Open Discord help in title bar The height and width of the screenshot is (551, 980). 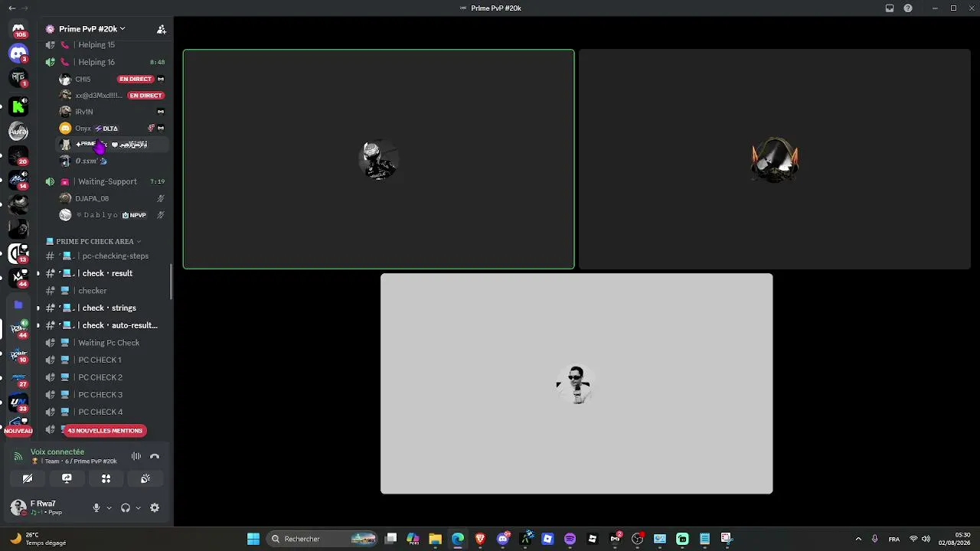[x=908, y=8]
